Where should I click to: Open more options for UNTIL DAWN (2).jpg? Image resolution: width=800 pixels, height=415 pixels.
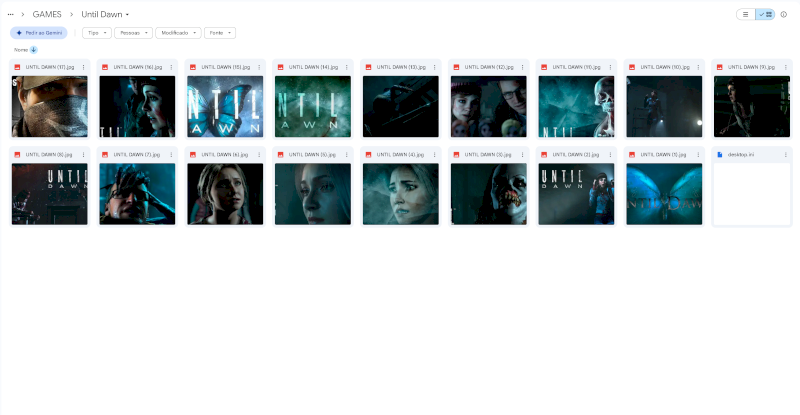(610, 155)
